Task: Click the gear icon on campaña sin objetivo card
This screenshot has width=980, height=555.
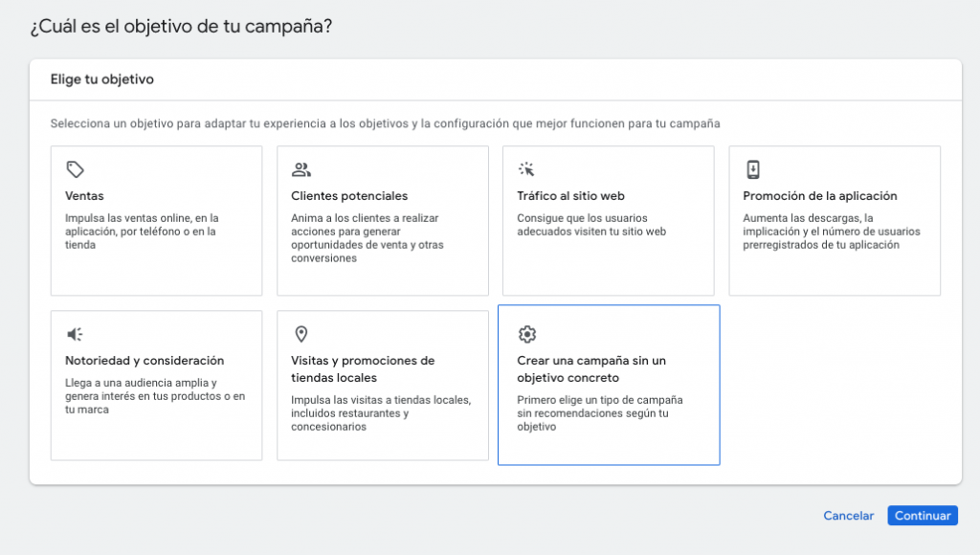Action: tap(526, 334)
